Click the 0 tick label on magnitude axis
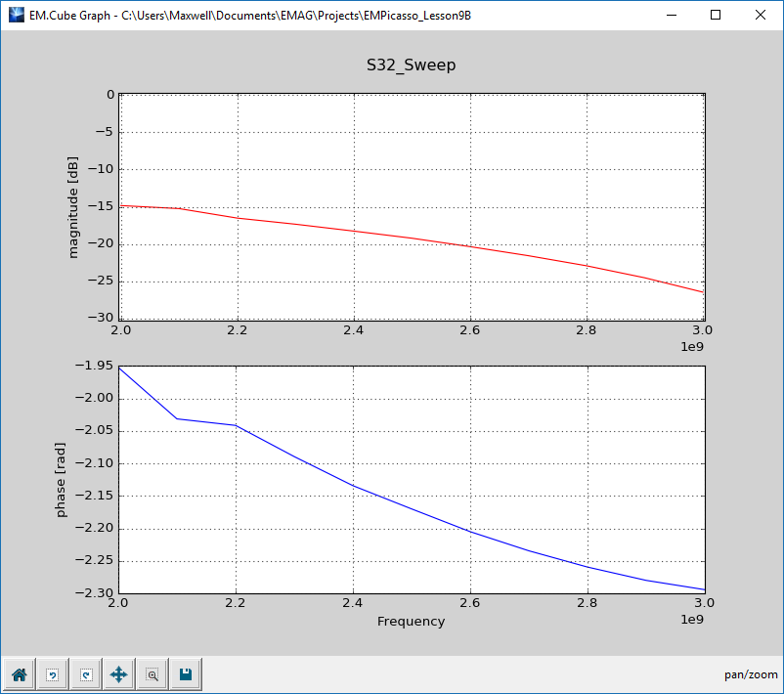The image size is (784, 694). [110, 95]
